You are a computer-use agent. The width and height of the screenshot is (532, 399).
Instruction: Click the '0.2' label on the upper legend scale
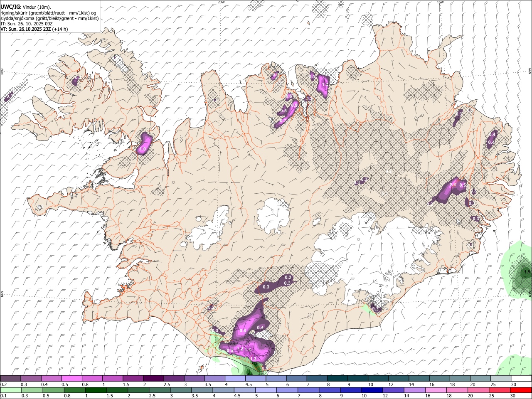point(3,384)
